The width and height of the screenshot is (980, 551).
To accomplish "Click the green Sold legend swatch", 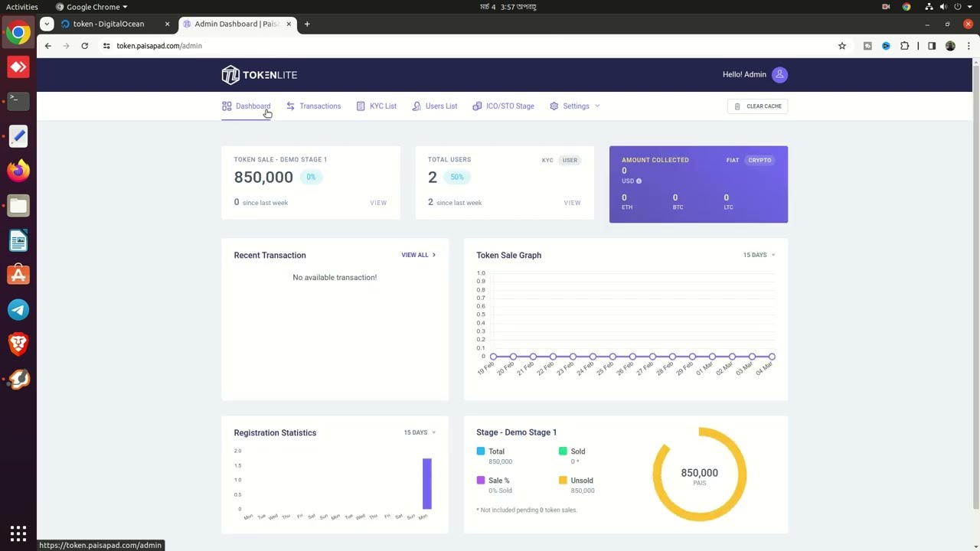I will coord(563,452).
